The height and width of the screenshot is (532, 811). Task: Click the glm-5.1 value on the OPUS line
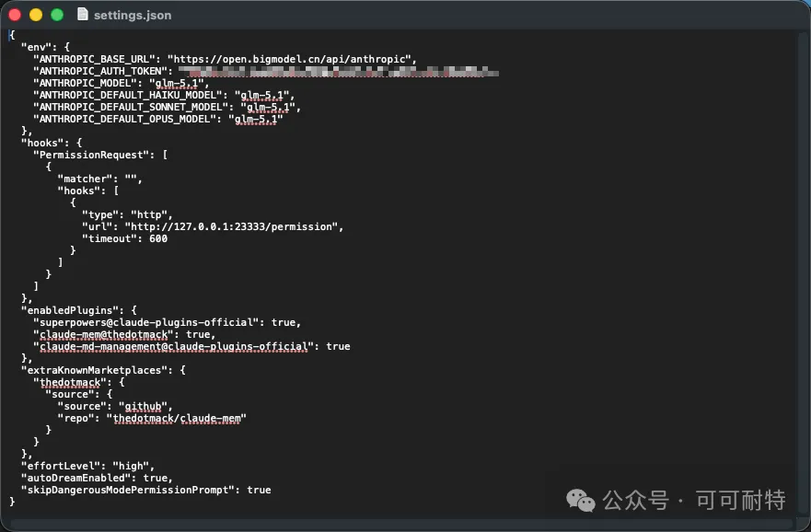(x=256, y=119)
